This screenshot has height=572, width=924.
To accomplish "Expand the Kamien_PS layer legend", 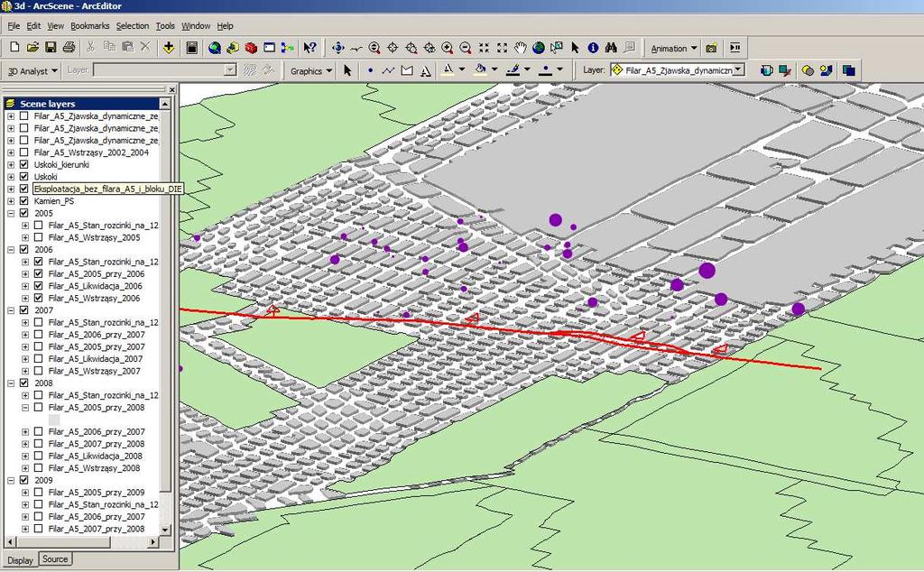I will point(11,201).
